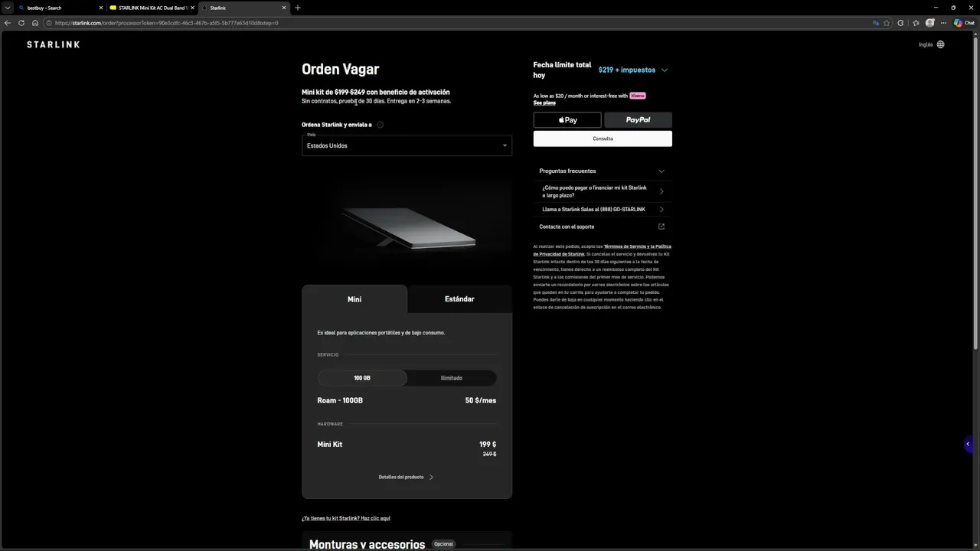
Task: Click the arrow next to Detalles del producto
Action: tap(431, 477)
